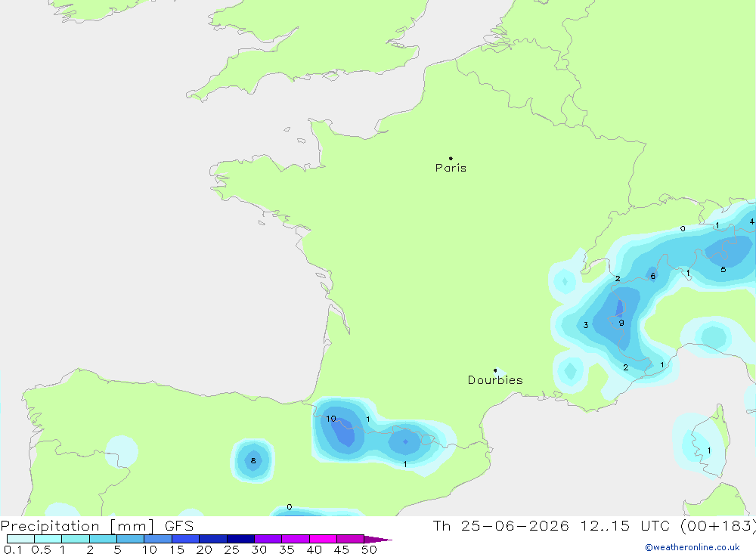Image resolution: width=756 pixels, height=554 pixels.
Task: Click the black dot marking Paris
Action: 451,158
